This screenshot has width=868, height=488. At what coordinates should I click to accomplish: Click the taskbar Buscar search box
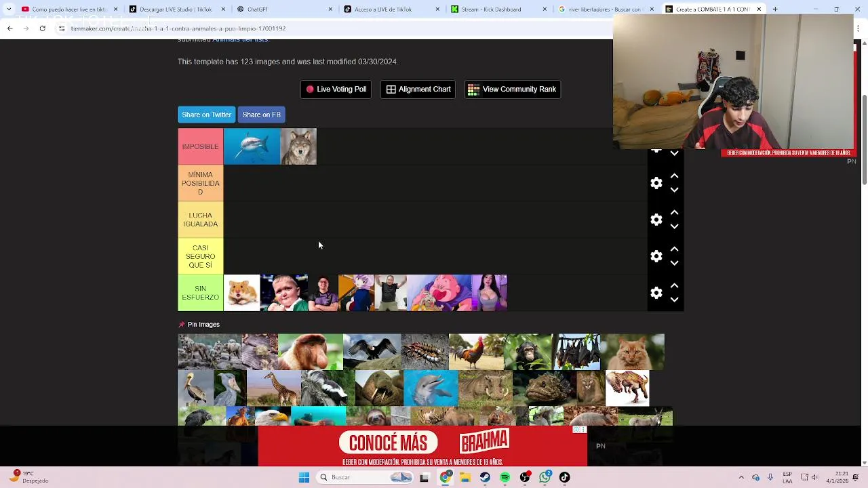point(366,477)
